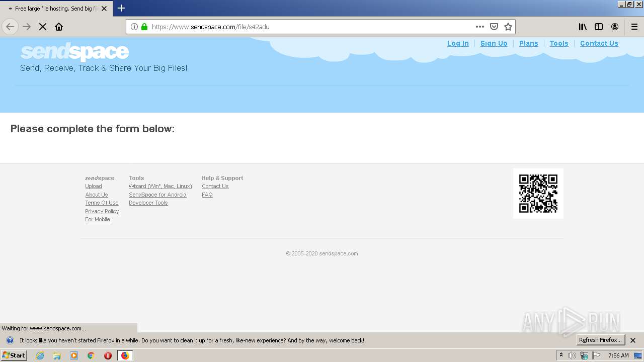Open Contact Us in header navigation
Screen dimensions: 644x362
599,43
